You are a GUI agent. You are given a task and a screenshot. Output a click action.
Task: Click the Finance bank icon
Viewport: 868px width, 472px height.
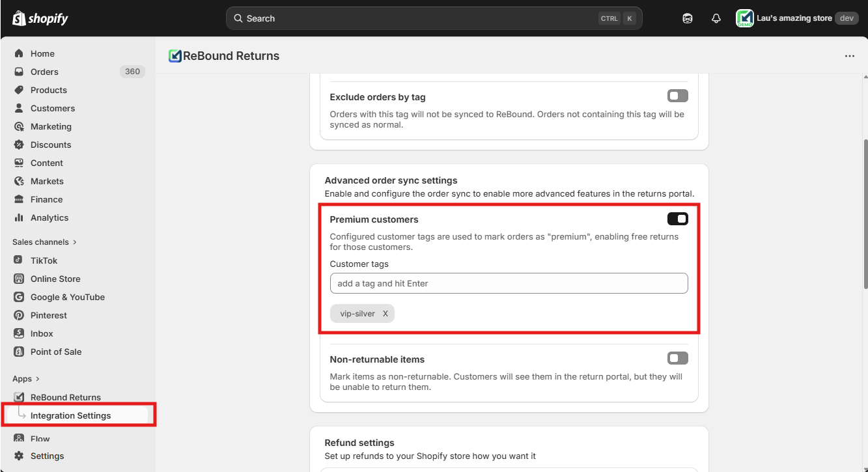click(19, 199)
